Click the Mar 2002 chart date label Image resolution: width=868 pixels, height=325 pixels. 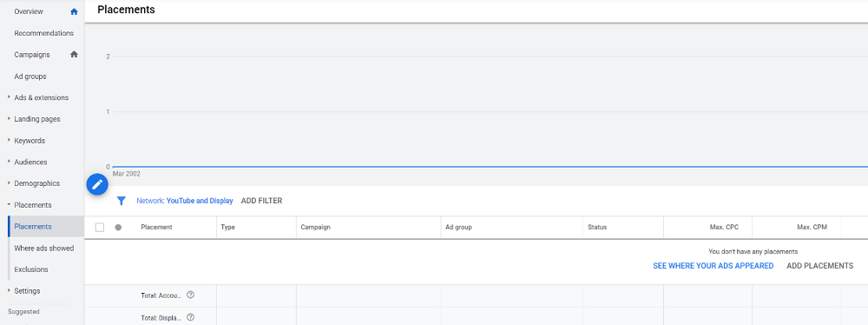(126, 174)
